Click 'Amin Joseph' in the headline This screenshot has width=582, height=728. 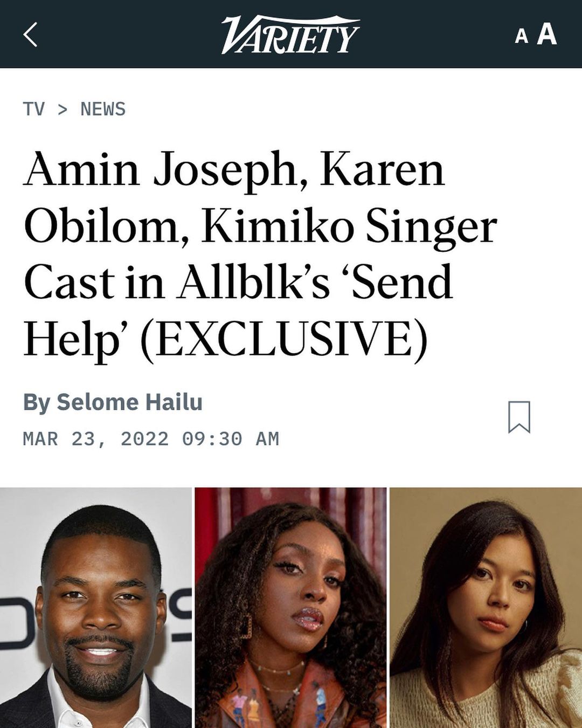click(x=160, y=170)
